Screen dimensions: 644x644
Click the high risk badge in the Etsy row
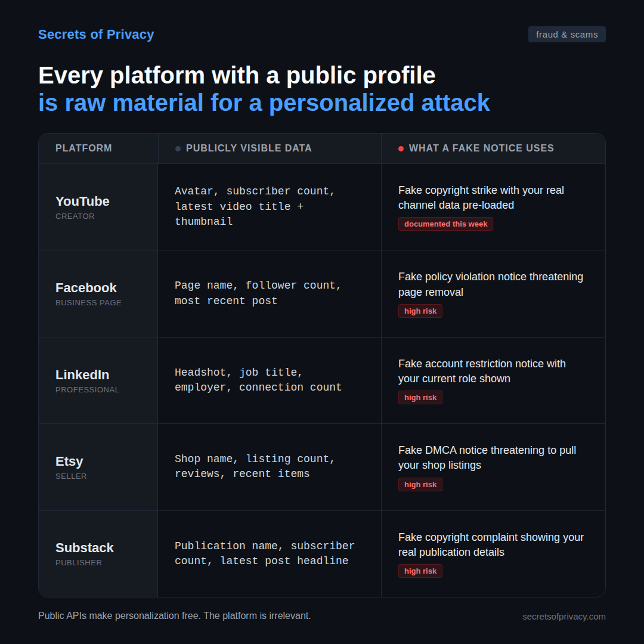click(420, 485)
